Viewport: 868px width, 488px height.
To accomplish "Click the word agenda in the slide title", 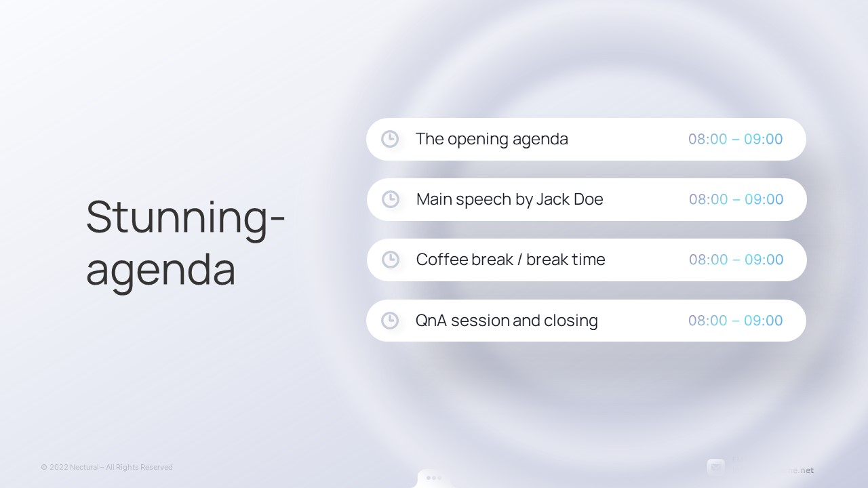I will tap(161, 270).
